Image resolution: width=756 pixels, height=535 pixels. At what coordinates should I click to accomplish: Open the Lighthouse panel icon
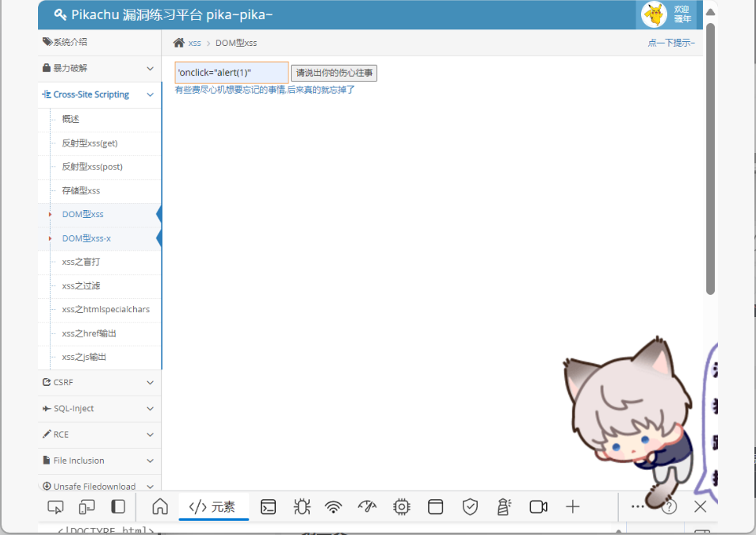pos(504,507)
